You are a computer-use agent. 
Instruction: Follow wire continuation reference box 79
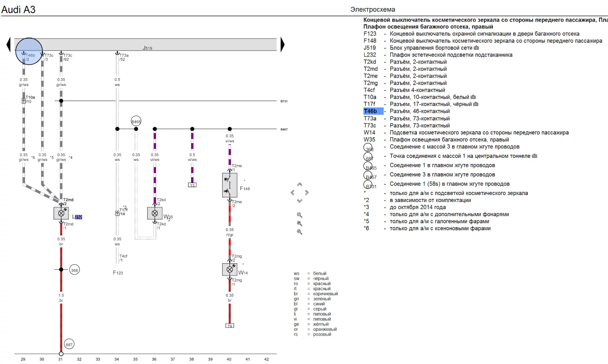(x=230, y=326)
